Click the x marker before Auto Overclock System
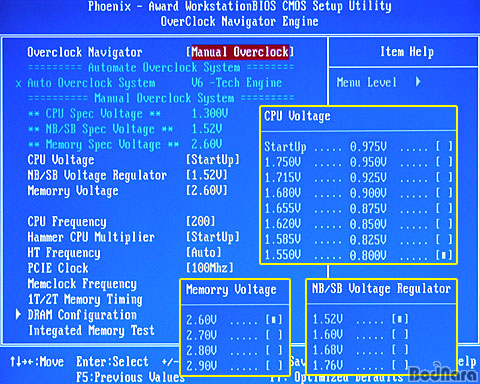Viewport: 480px width, 384px height. tap(19, 84)
